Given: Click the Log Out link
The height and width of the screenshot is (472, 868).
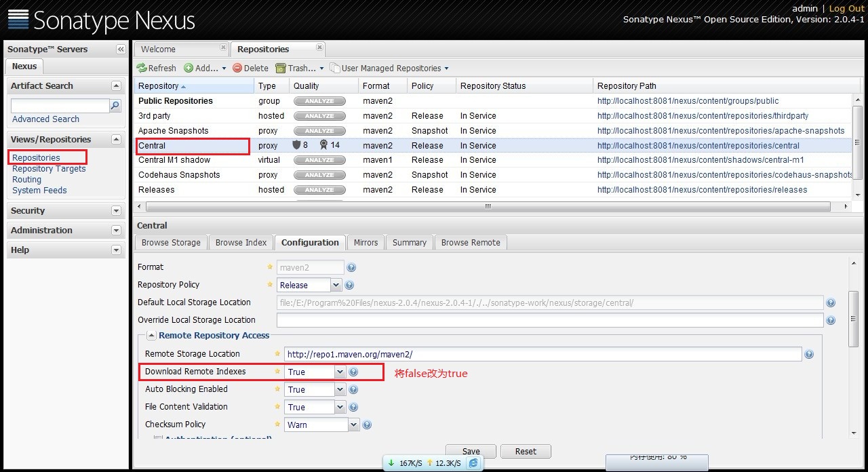Looking at the screenshot, I should 847,8.
